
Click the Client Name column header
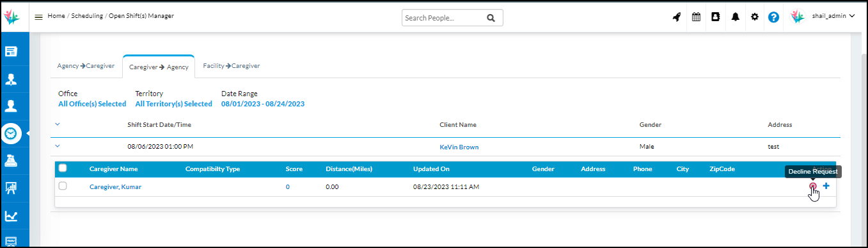click(458, 124)
